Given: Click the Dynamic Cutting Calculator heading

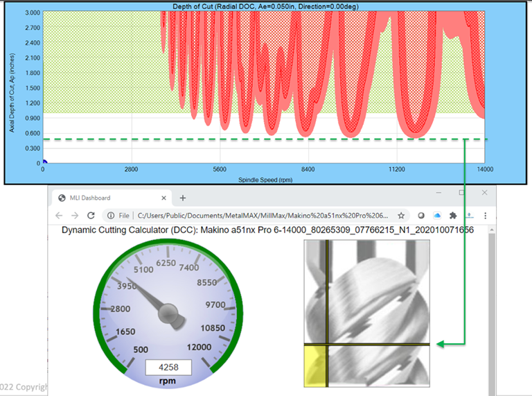Looking at the screenshot, I should click(x=267, y=230).
